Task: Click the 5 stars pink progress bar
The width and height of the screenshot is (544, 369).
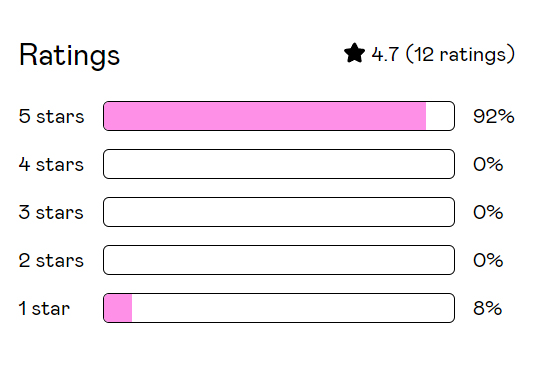Action: point(279,116)
